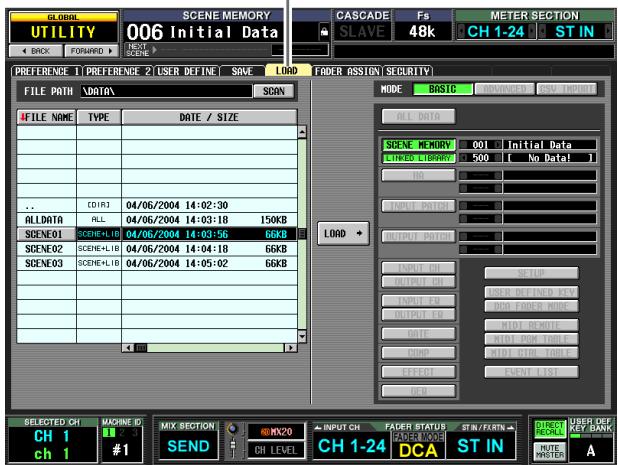
Task: Increase linked library number 500 with right arrow
Action: pyautogui.click(x=498, y=158)
